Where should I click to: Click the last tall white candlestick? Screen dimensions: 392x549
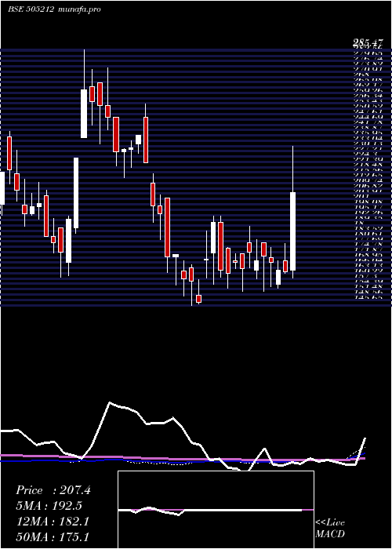tap(293, 231)
